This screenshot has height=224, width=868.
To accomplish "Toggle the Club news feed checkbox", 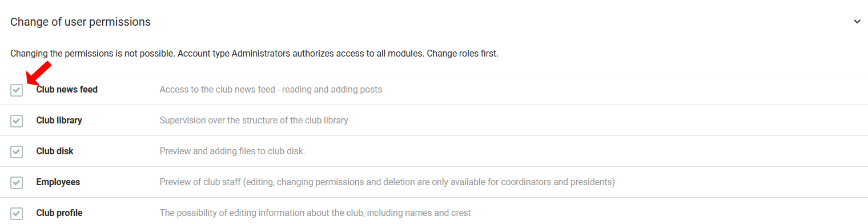I will pyautogui.click(x=17, y=90).
